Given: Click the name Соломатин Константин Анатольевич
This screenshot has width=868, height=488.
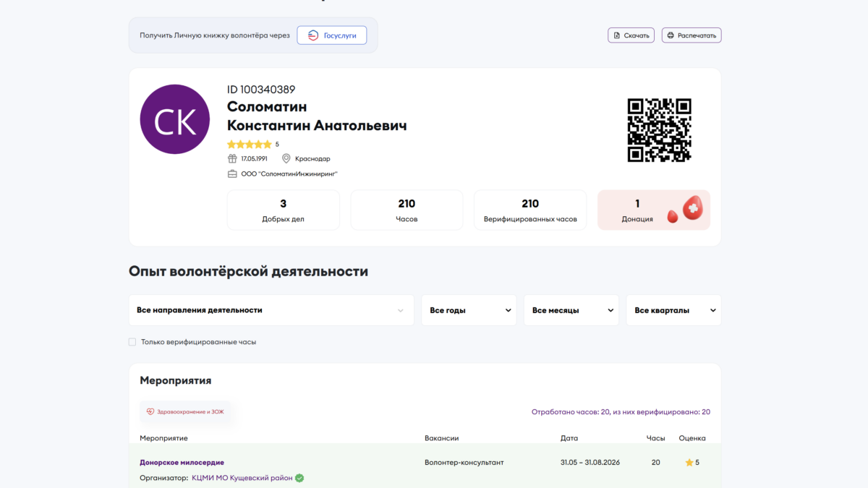Looking at the screenshot, I should [317, 116].
